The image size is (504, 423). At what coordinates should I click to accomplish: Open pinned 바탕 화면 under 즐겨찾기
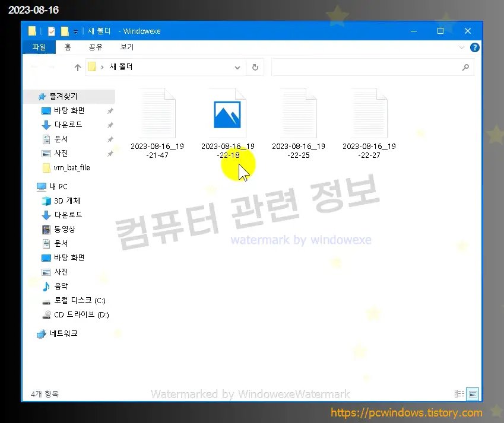coord(69,110)
